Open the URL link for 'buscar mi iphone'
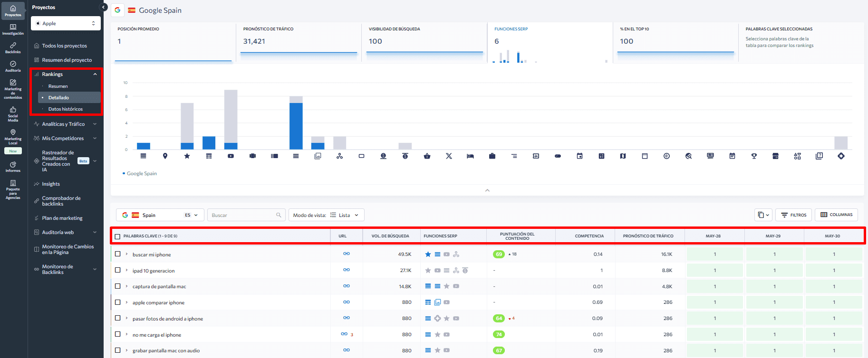Screen dimensions: 868x358 point(347,254)
